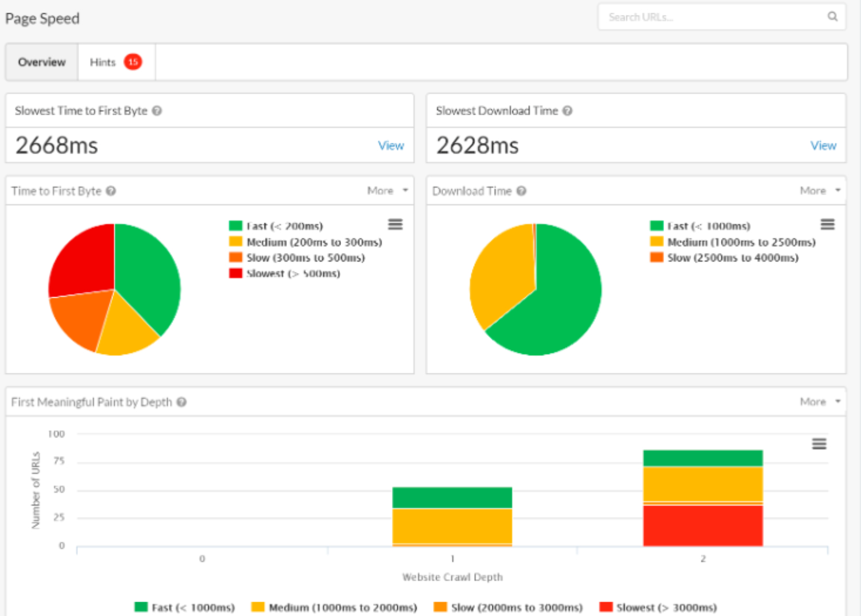Open the Download Time chart hamburger menu
Image resolution: width=861 pixels, height=616 pixels.
tap(827, 224)
